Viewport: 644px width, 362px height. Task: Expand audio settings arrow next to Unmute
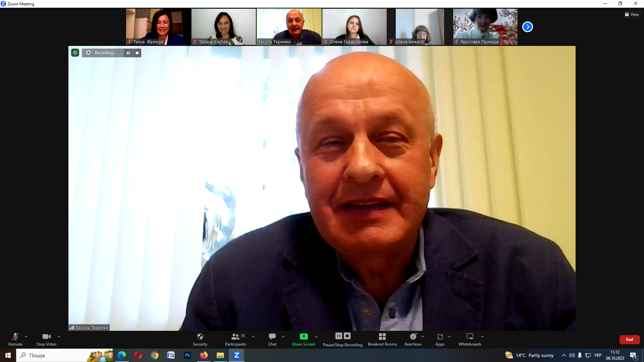pyautogui.click(x=26, y=337)
